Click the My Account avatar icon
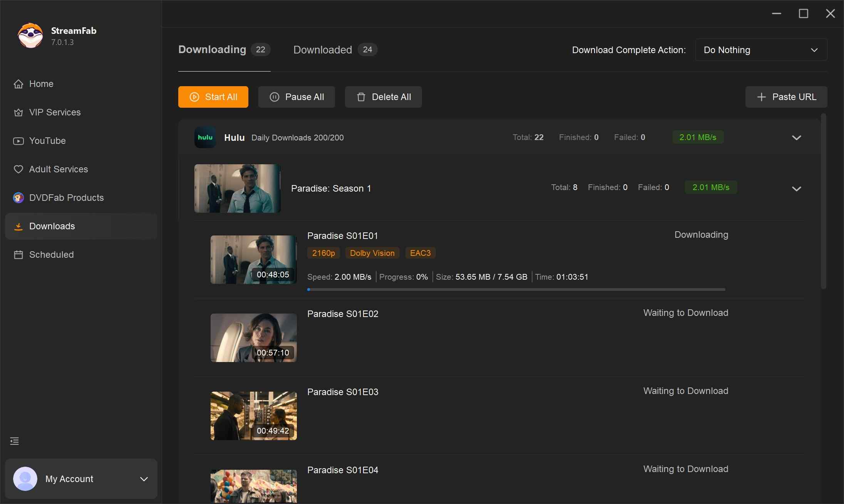 click(25, 479)
